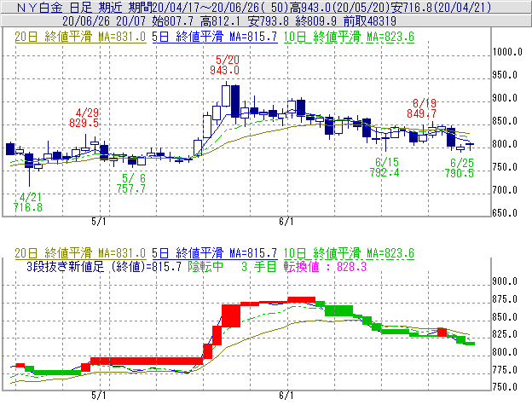Viewport: 532px width, 405px height.
Task: Click the long red block spanning early May
Action: (147, 361)
